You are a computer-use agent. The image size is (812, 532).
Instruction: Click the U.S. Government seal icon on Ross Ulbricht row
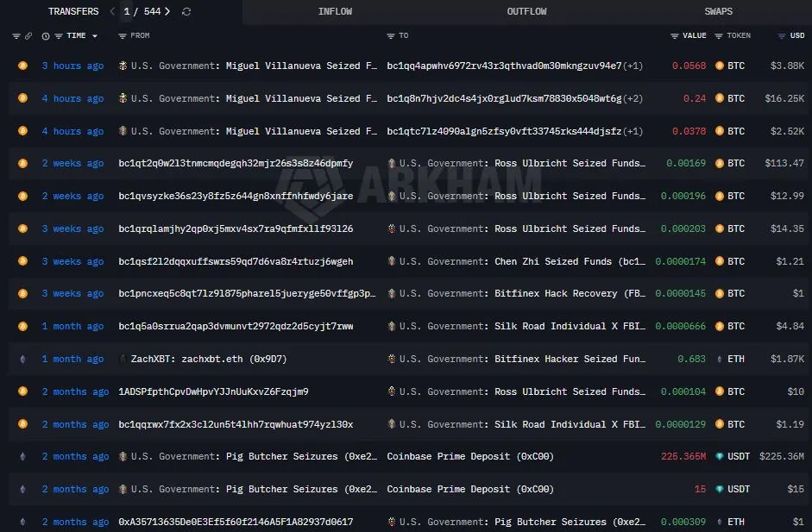coord(392,163)
